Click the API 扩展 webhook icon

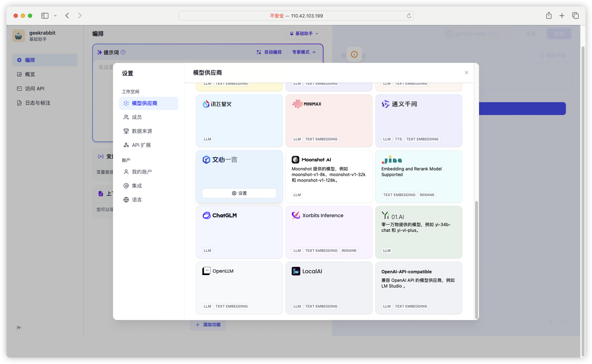[x=126, y=145]
